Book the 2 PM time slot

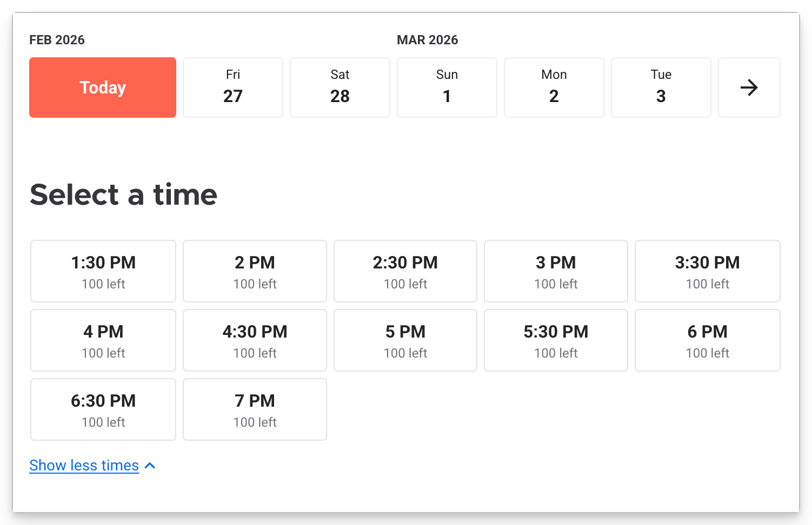click(255, 271)
